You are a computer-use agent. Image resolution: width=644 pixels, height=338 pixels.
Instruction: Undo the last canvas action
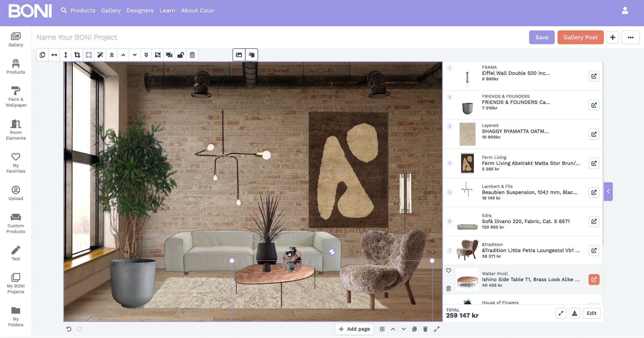[69, 329]
